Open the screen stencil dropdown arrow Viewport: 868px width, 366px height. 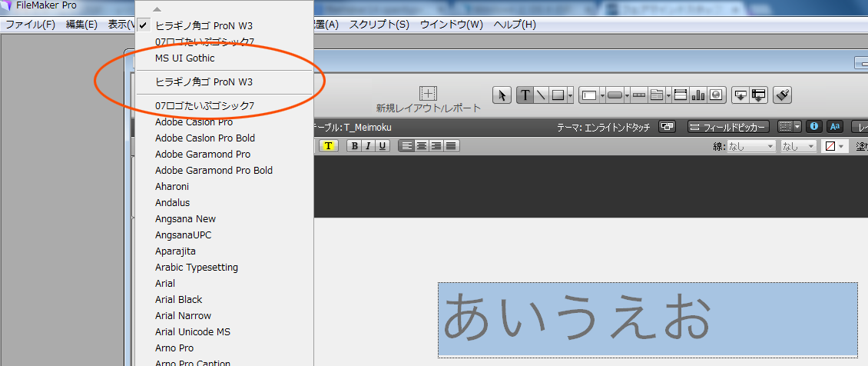(797, 127)
